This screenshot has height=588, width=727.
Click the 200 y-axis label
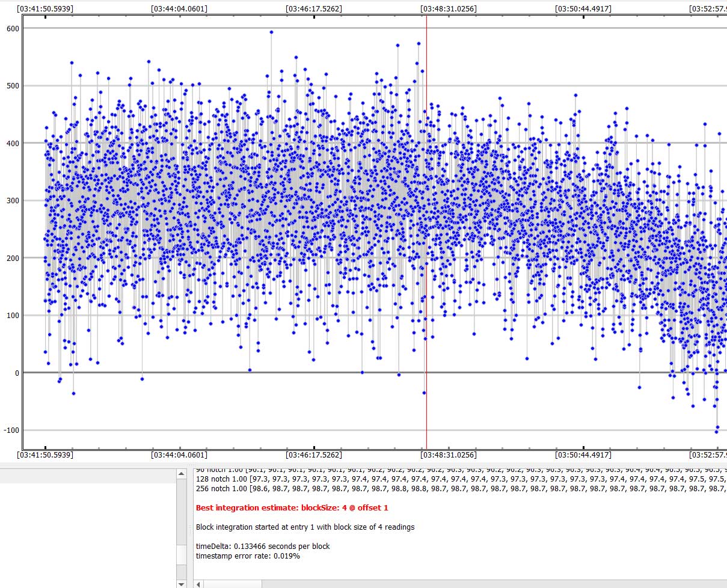[13, 258]
